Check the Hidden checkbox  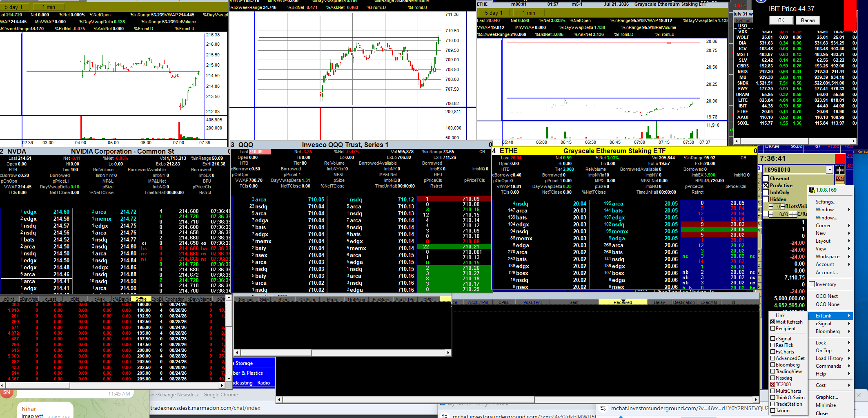(766, 199)
